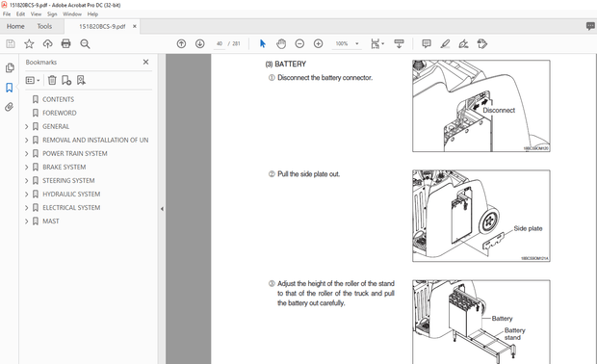Screen dimensions: 597x364
Task: Select the BRAKE SYSTEM bookmark label
Action: [64, 168]
